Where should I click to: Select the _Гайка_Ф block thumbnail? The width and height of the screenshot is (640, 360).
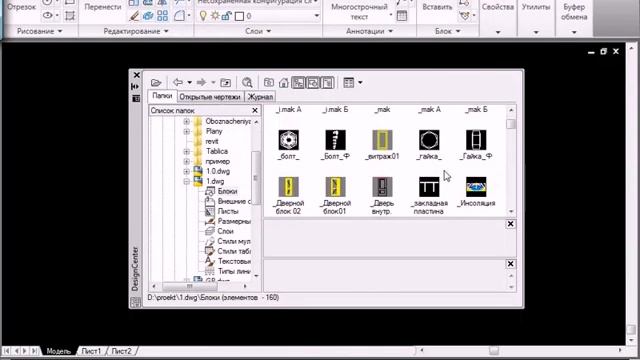coord(476,140)
